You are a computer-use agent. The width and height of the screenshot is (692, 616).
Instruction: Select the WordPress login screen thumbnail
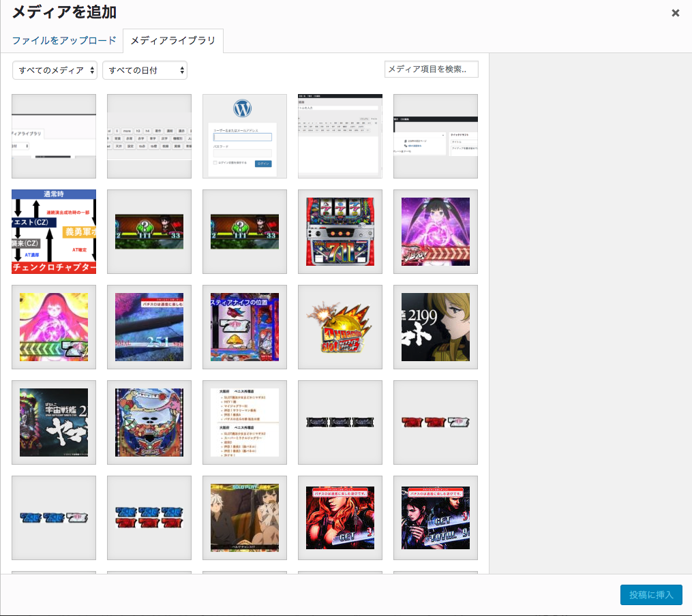245,136
